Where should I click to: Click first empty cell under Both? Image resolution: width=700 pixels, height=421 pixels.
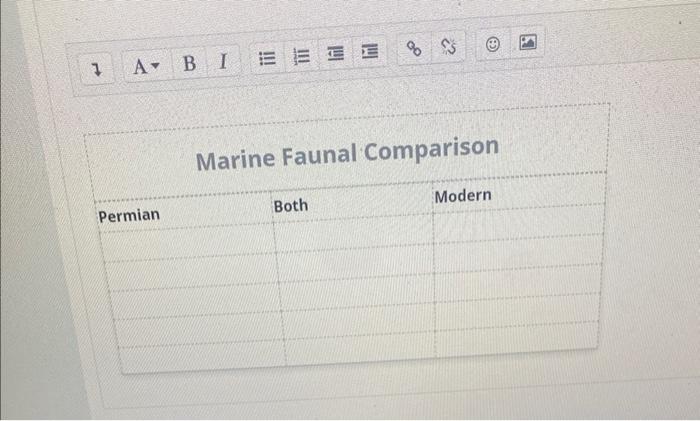pos(354,234)
